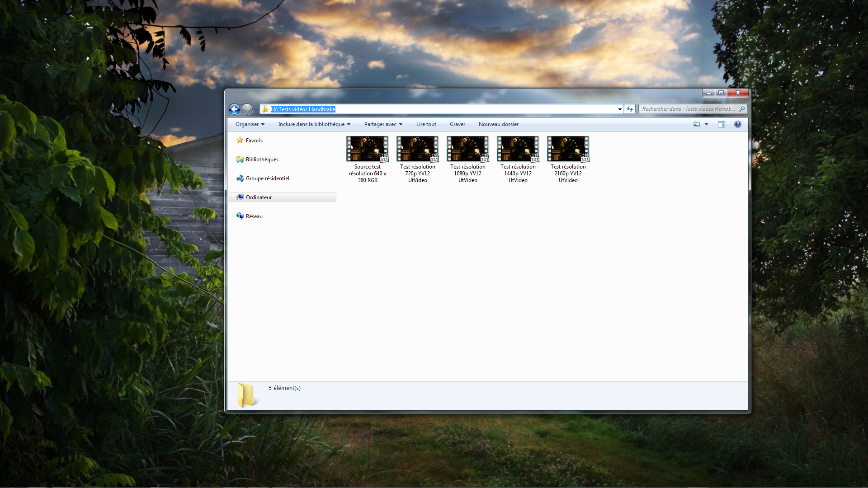Click the Favoris star icon

pos(240,140)
